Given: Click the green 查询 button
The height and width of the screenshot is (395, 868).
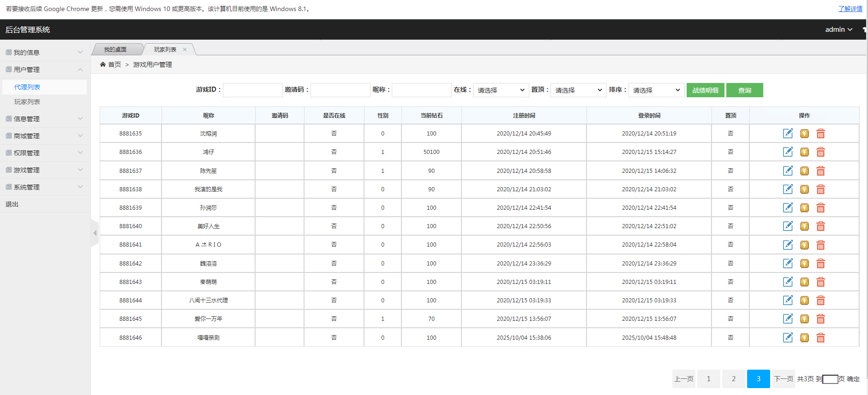Looking at the screenshot, I should (x=744, y=90).
